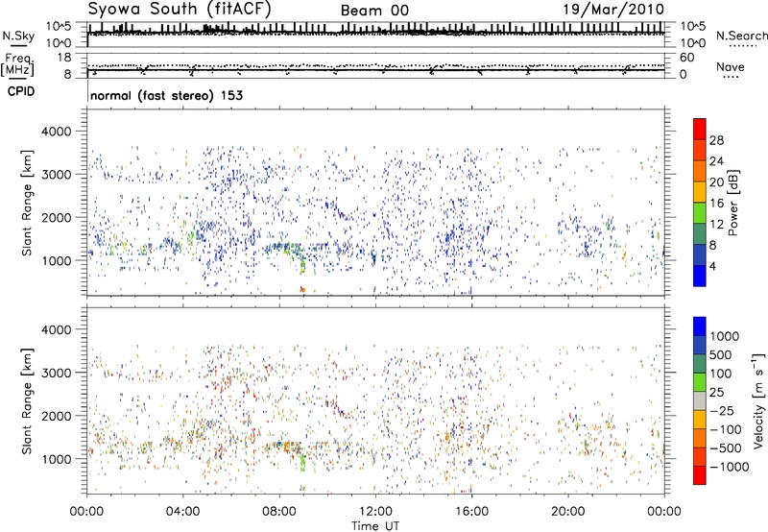The height and width of the screenshot is (532, 768).
Task: Click the Power colorbar tick label 28
Action: (x=716, y=140)
